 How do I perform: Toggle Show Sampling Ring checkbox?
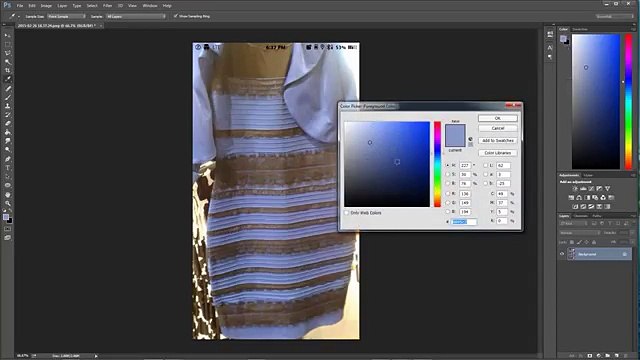click(176, 16)
